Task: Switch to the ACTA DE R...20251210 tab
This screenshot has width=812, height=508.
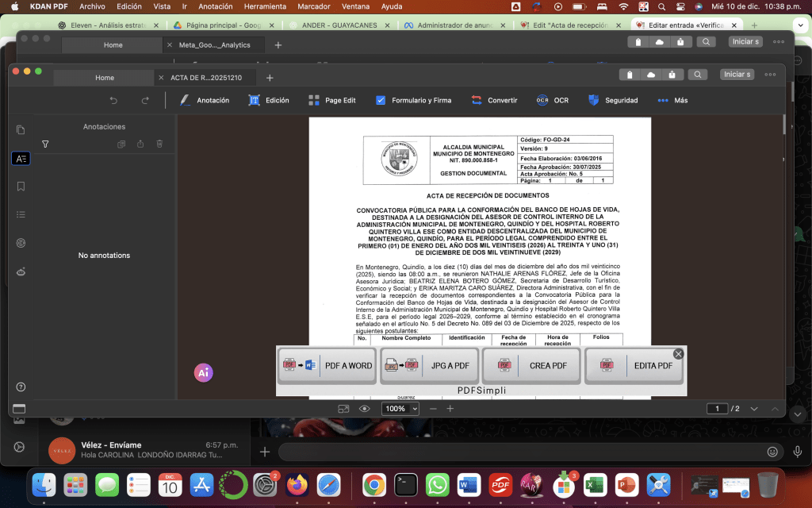Action: pos(205,78)
